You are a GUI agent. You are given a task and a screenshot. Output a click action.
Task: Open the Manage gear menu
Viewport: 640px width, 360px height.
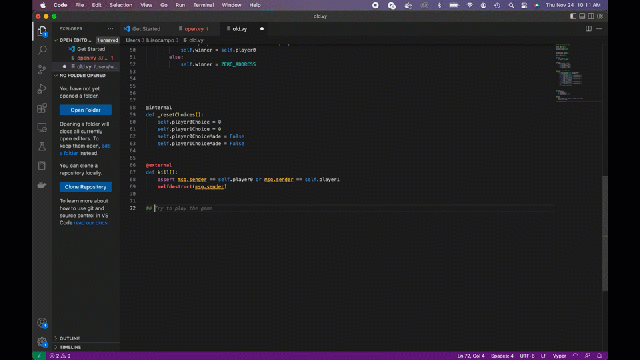tap(42, 342)
